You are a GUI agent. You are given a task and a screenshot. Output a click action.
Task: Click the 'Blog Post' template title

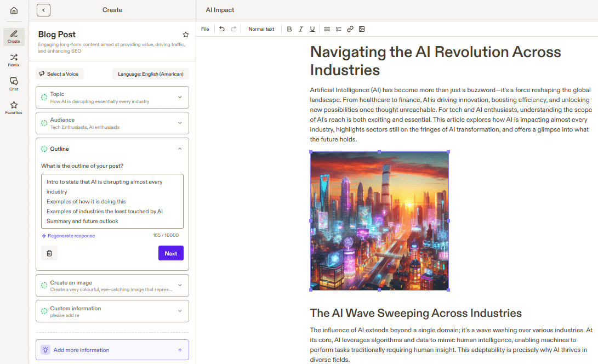[57, 35]
